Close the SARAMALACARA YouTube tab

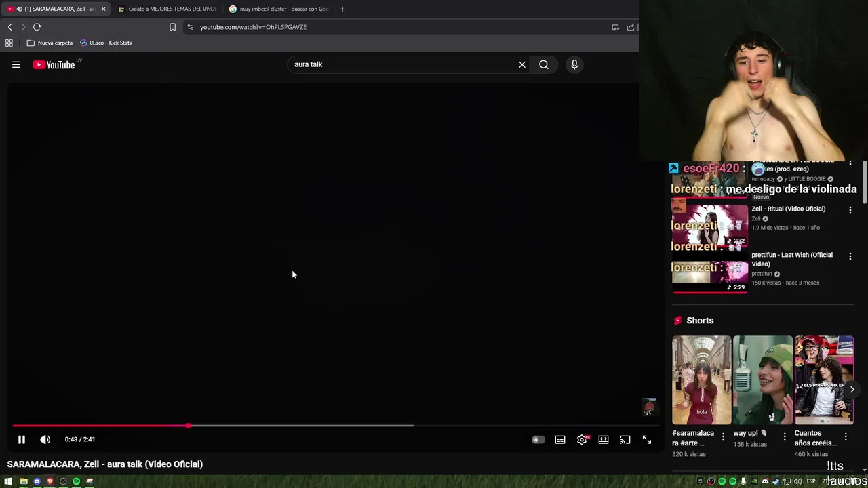click(x=103, y=9)
